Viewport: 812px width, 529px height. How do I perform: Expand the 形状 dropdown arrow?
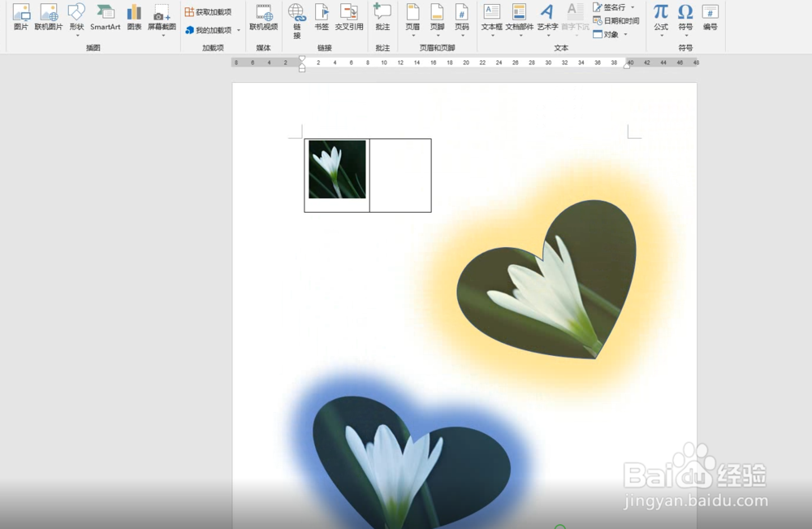coord(77,35)
